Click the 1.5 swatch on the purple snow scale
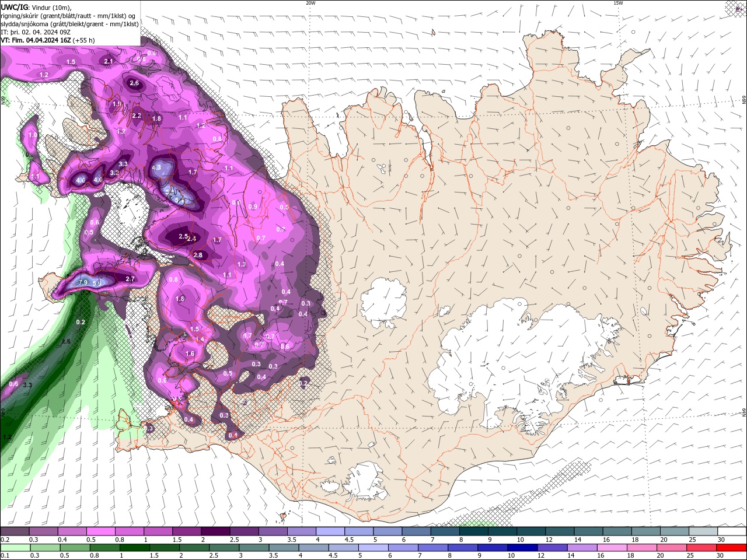 click(x=186, y=531)
